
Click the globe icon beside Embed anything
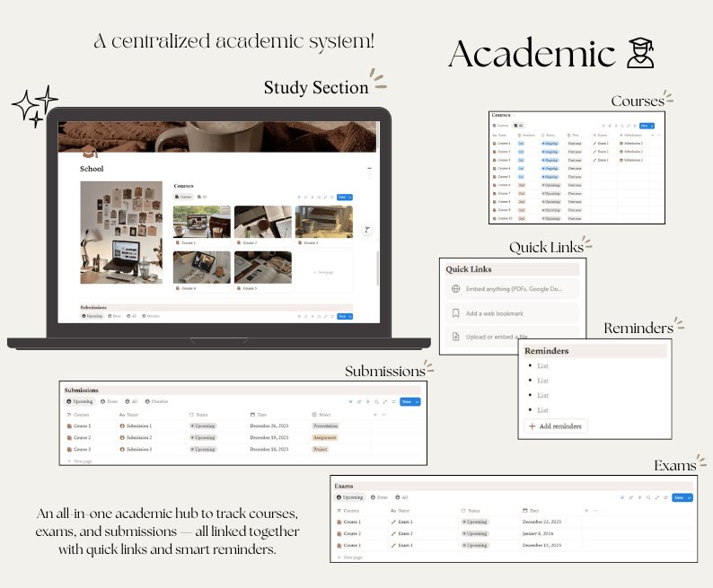point(455,288)
